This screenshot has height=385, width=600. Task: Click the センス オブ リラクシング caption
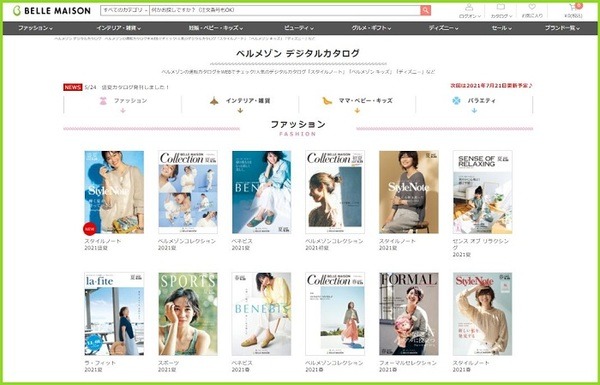481,248
